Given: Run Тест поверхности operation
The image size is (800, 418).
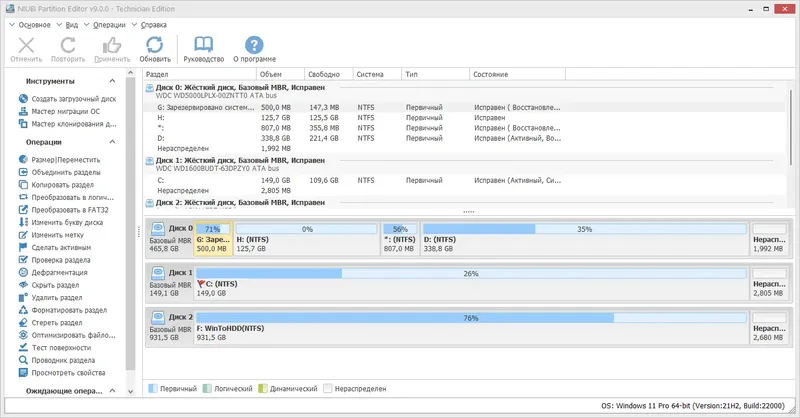Looking at the screenshot, I should pyautogui.click(x=55, y=348).
